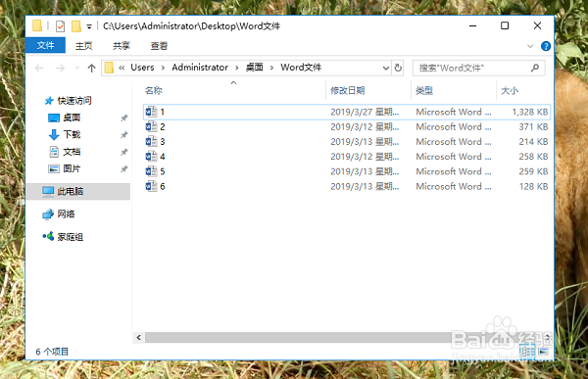Switch to large icons view in status bar

click(x=543, y=352)
